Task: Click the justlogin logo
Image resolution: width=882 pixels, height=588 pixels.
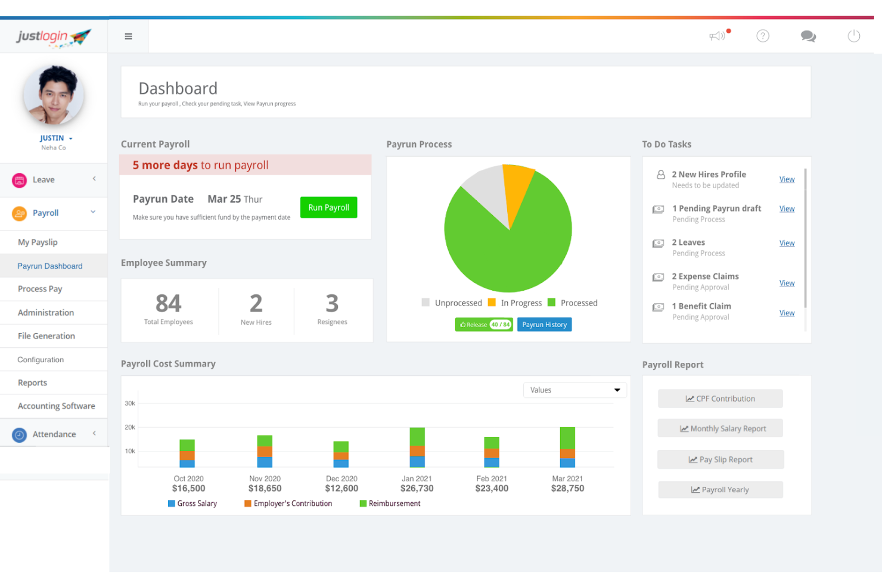Action: (54, 37)
